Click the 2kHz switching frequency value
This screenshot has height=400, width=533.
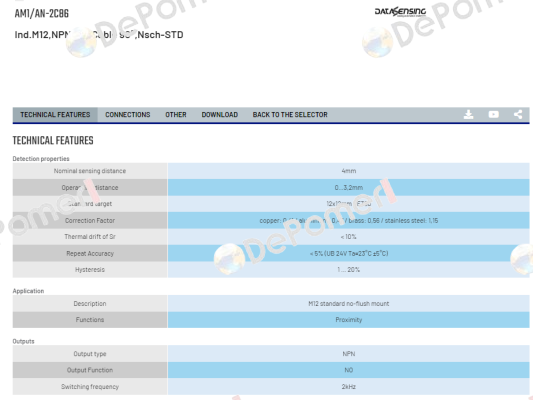click(348, 387)
